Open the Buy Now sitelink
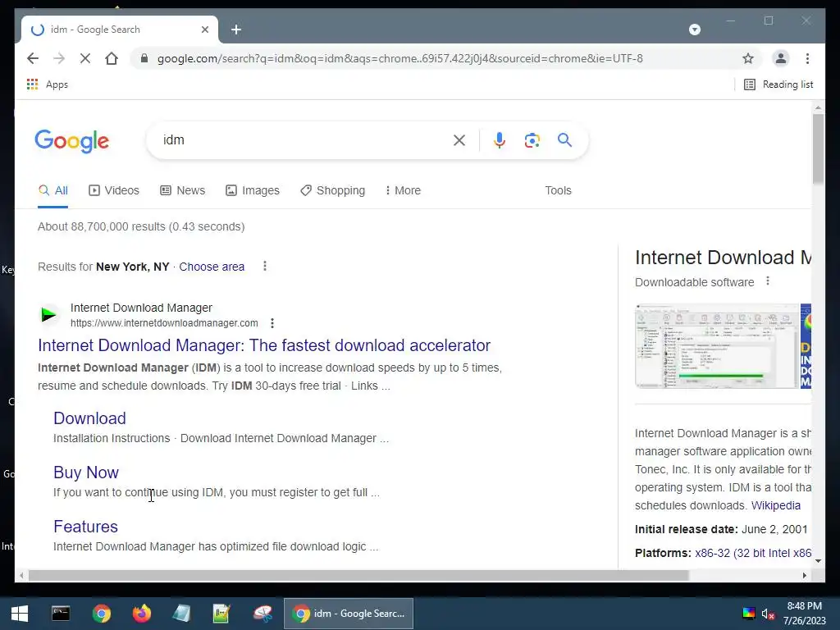This screenshot has width=840, height=630. 85,472
